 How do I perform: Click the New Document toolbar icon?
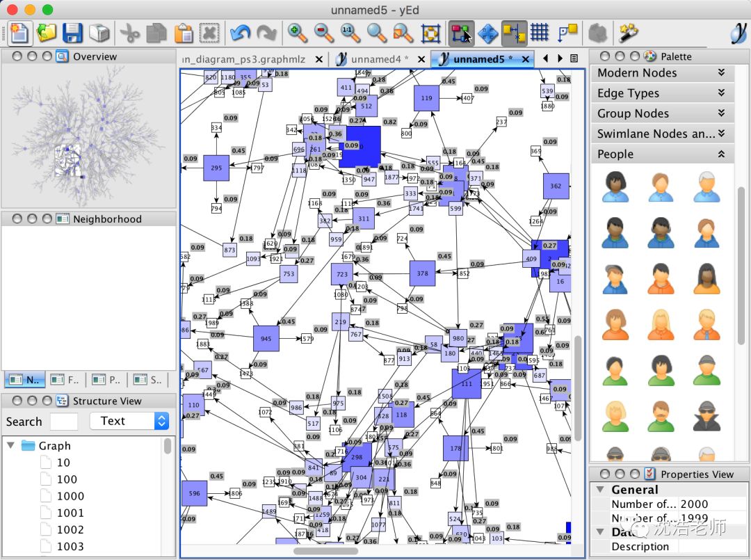(19, 33)
